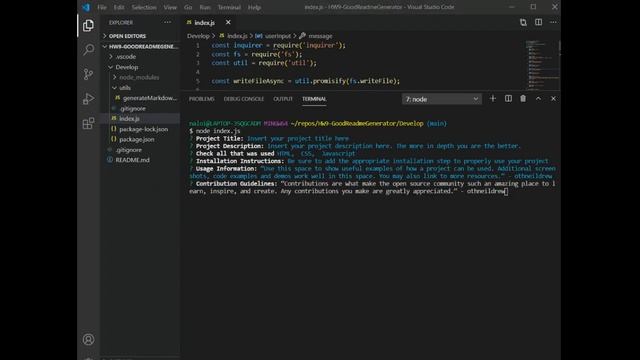Open package-lock.json in explorer

click(140, 129)
